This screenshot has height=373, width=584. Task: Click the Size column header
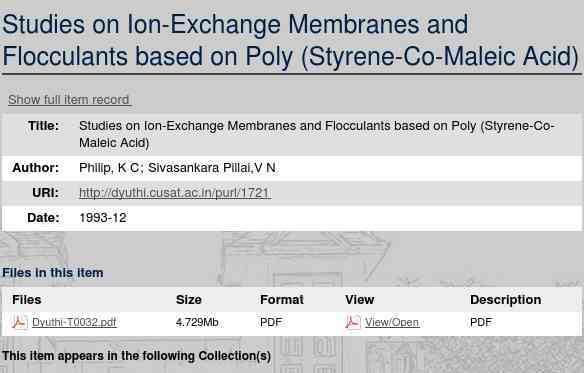tap(188, 300)
